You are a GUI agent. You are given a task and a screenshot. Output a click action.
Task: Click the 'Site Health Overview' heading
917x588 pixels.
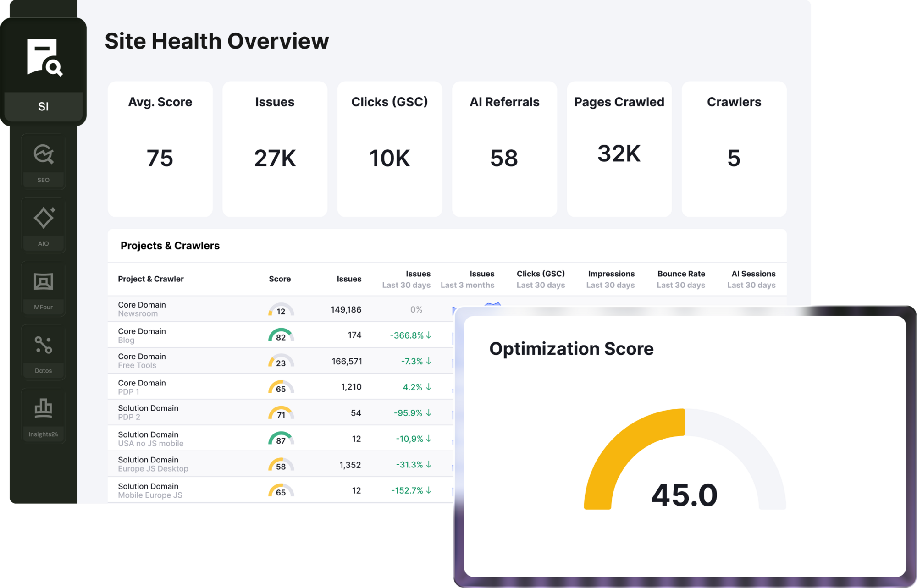[217, 41]
